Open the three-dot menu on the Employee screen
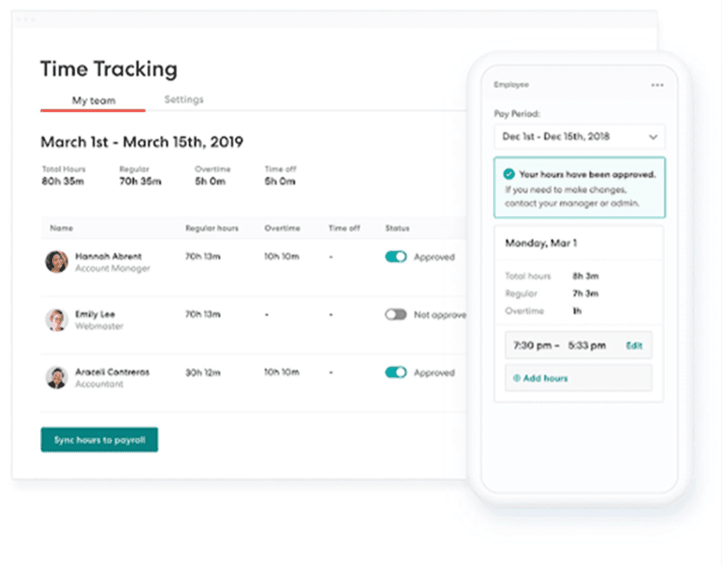Viewport: 728px width, 569px height. [x=658, y=86]
